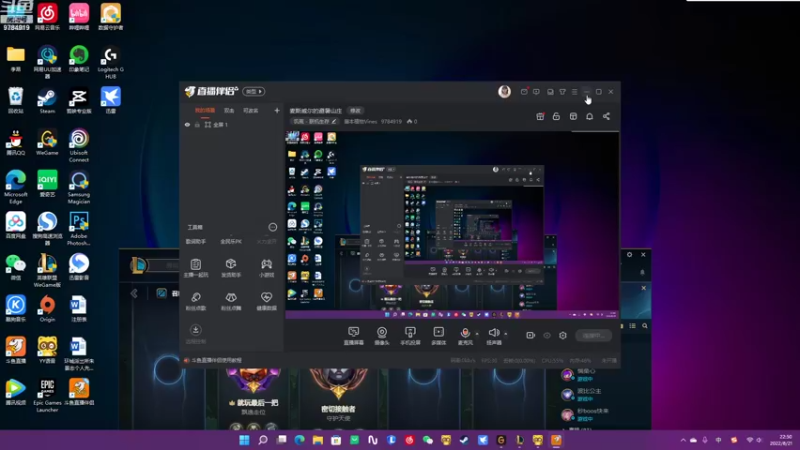Open the Ubisoft Connect desktop shortcut

pos(79,145)
